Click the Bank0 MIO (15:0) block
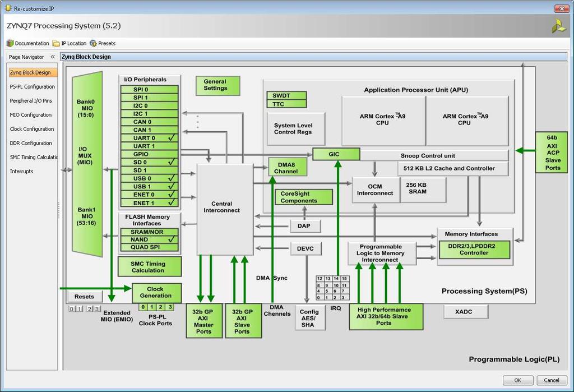 pos(86,108)
